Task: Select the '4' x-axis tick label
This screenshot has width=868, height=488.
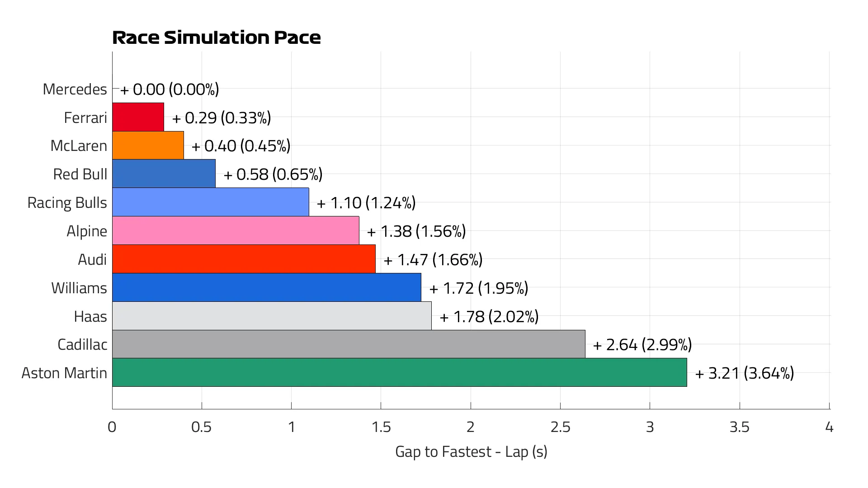Action: click(829, 427)
